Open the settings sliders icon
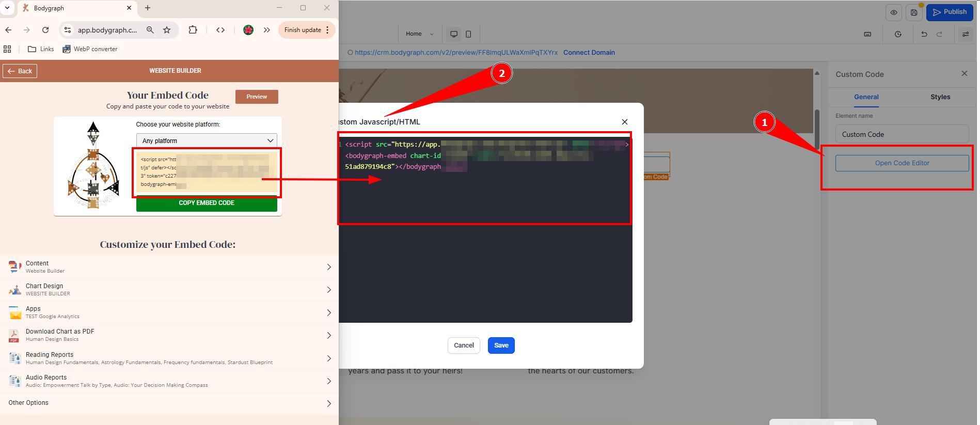 click(x=965, y=34)
